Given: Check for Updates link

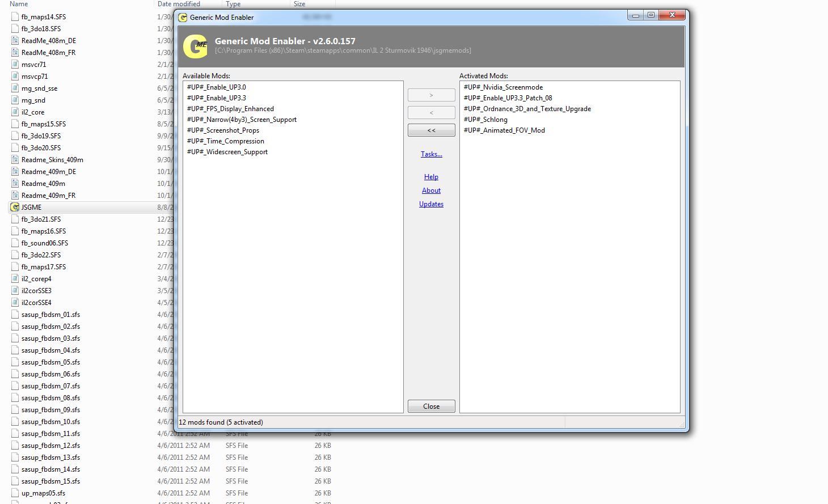Looking at the screenshot, I should [x=431, y=204].
